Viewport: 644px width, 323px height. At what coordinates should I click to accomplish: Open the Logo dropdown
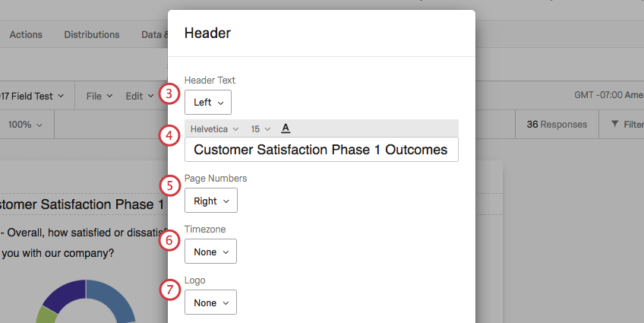tap(210, 302)
